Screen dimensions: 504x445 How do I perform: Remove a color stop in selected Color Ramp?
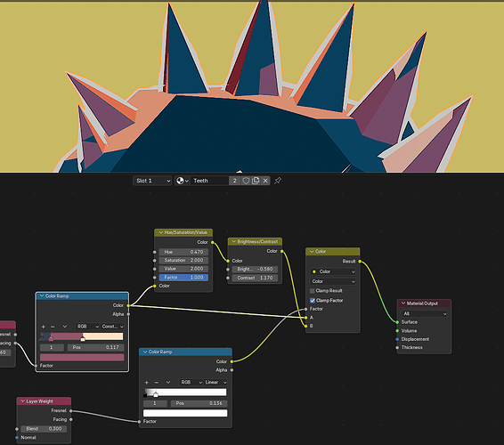[x=53, y=327]
